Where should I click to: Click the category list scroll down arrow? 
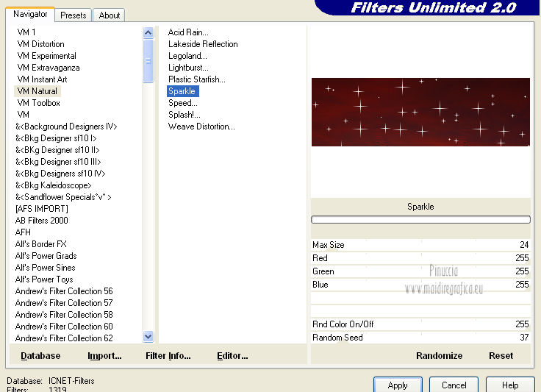click(148, 336)
